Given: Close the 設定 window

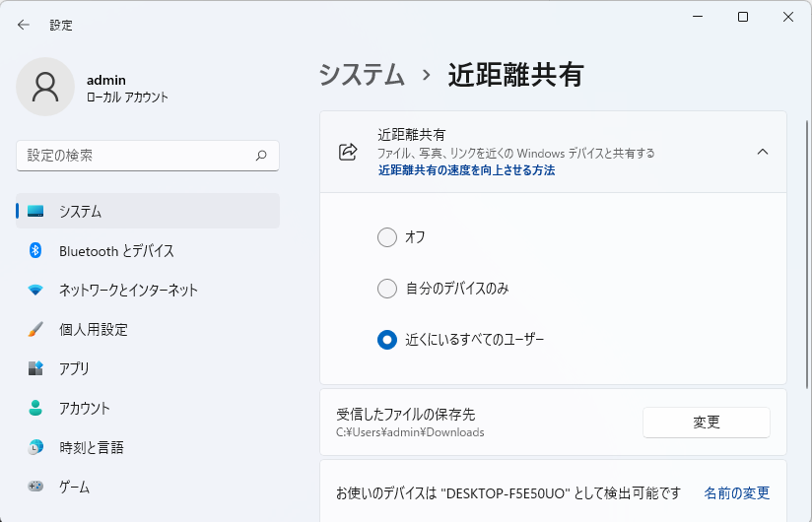Looking at the screenshot, I should pyautogui.click(x=787, y=17).
